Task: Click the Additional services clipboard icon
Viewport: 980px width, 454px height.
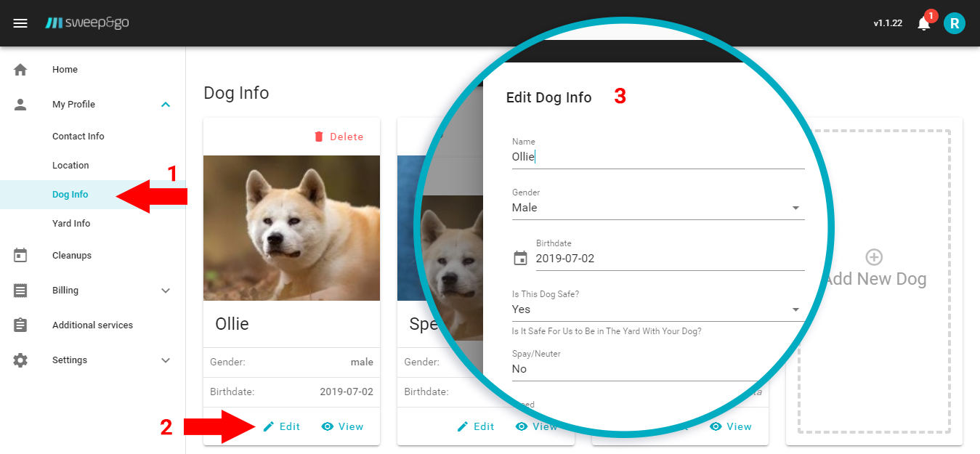Action: click(20, 325)
